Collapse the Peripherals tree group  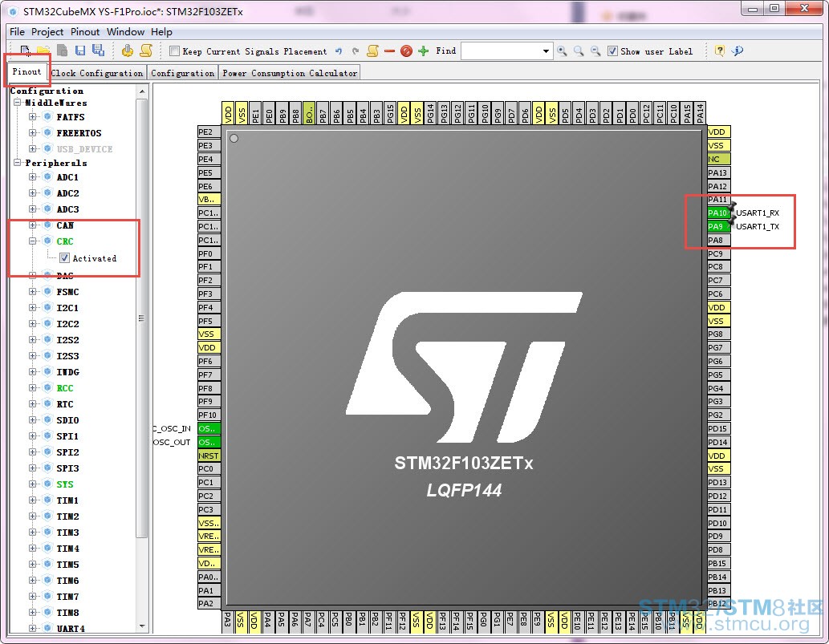18,163
